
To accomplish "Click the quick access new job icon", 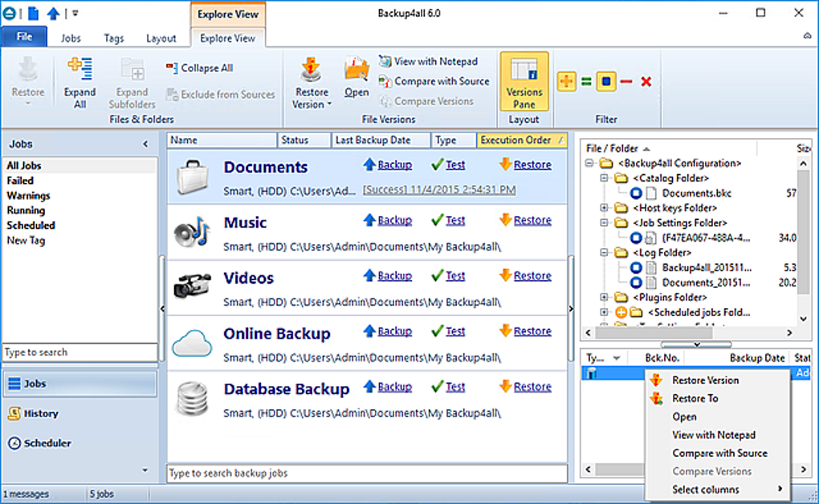I will point(34,13).
